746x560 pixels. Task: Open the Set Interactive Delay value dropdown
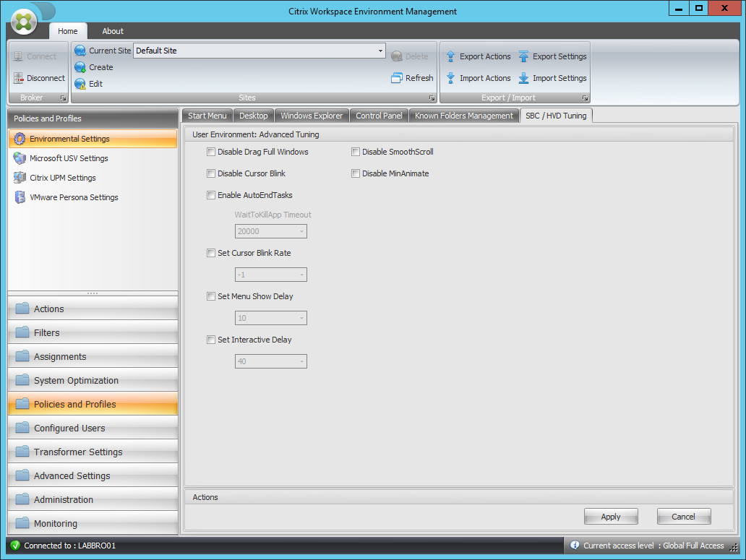pos(301,361)
